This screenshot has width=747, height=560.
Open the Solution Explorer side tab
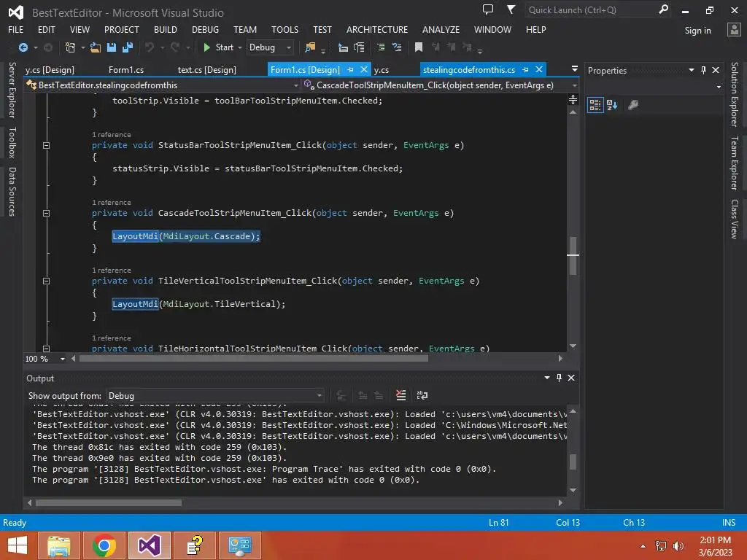pyautogui.click(x=735, y=94)
